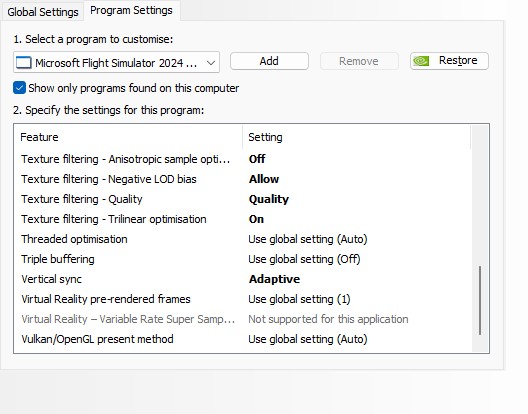Open Vulkan/OpenGL Use global setting (Auto) value
528x414 pixels.
(x=308, y=339)
